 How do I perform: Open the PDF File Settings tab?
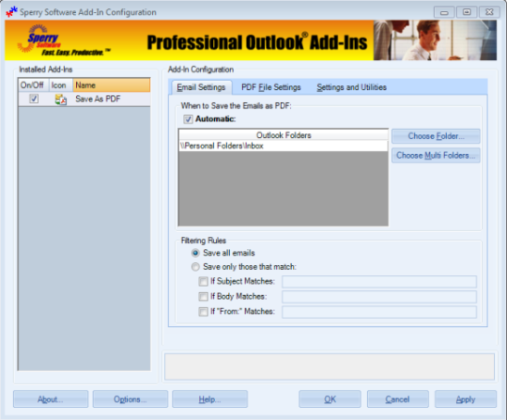(x=271, y=87)
